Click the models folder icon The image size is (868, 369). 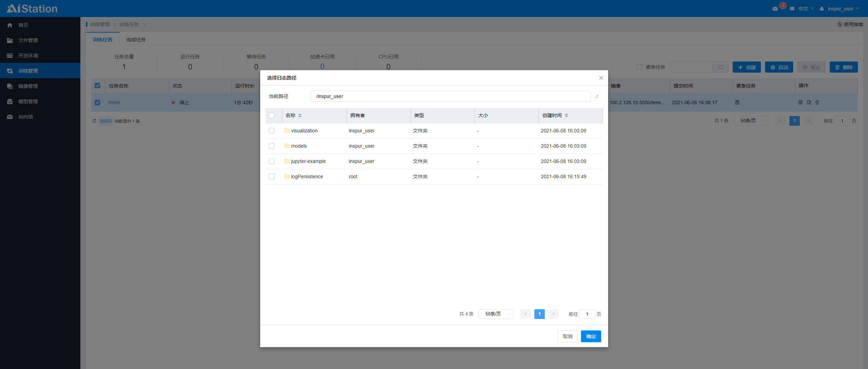[287, 146]
